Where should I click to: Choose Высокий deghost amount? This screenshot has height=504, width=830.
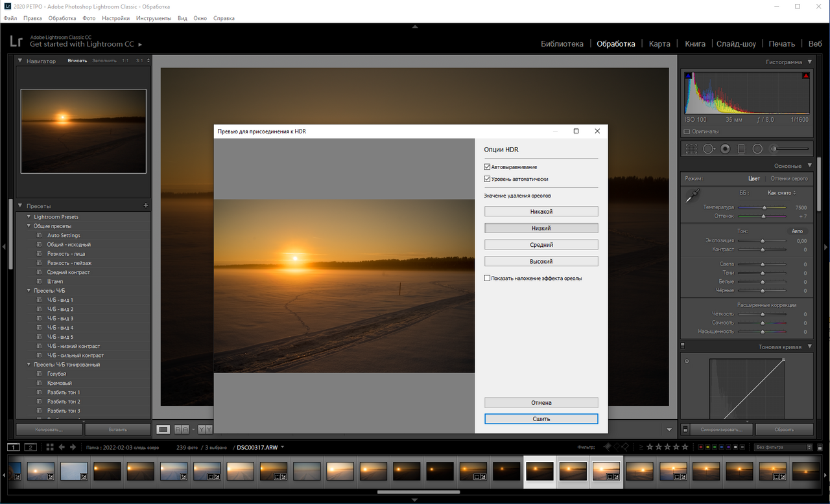(x=541, y=262)
